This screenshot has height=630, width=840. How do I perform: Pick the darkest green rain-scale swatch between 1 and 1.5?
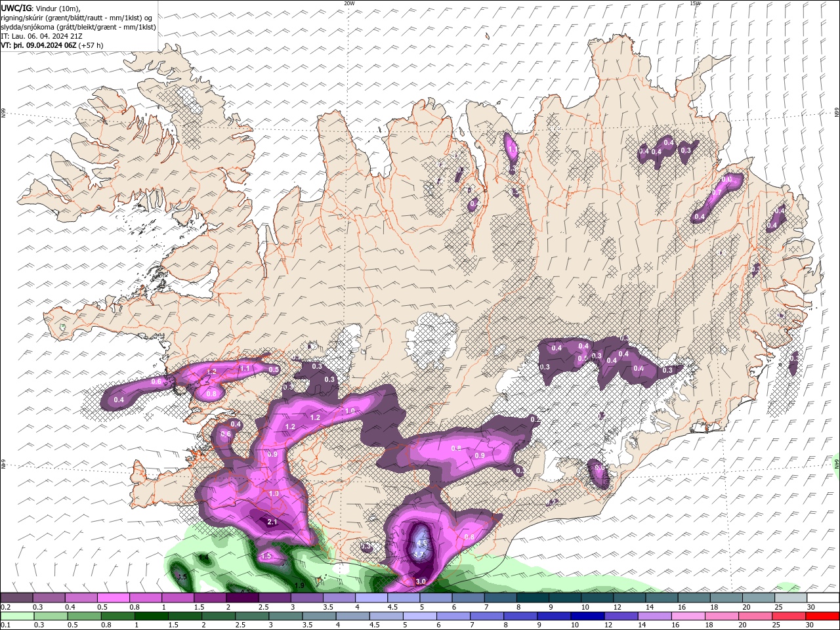(150, 616)
